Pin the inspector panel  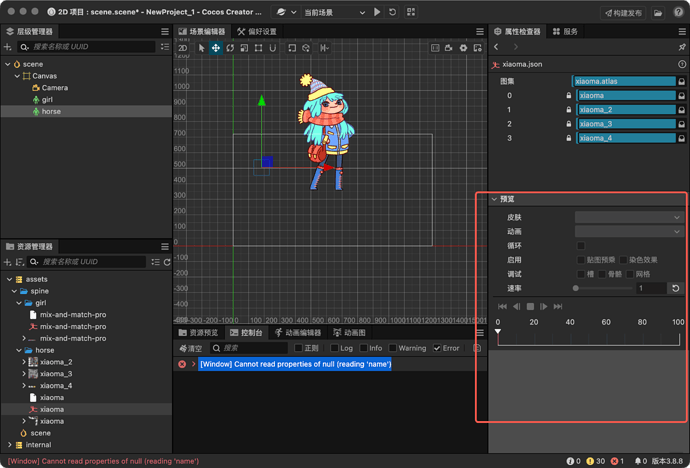(x=682, y=47)
